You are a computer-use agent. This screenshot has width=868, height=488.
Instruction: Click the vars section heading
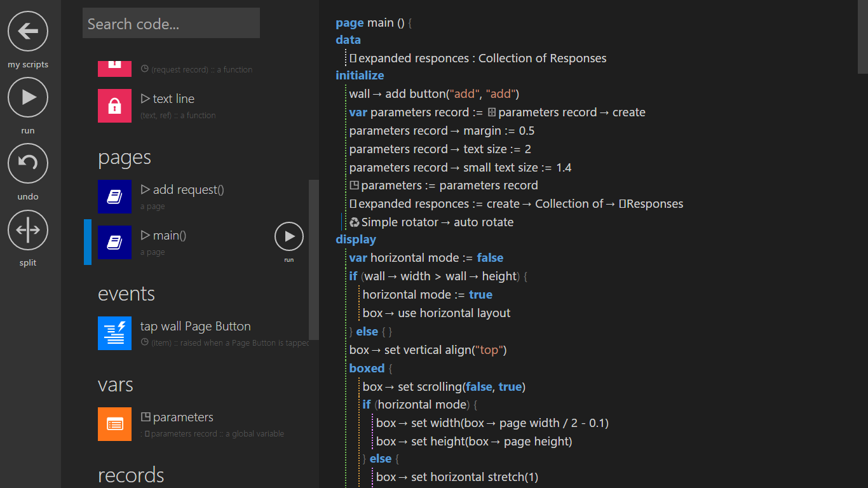coord(116,384)
